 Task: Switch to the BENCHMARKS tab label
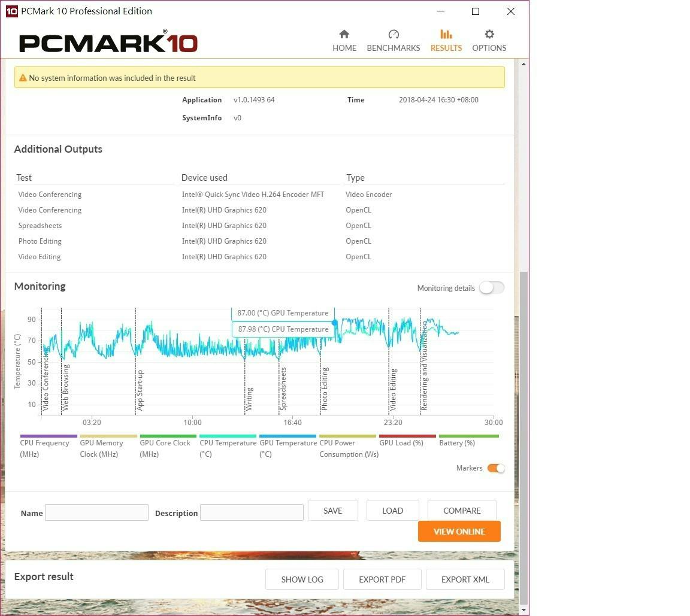(394, 48)
